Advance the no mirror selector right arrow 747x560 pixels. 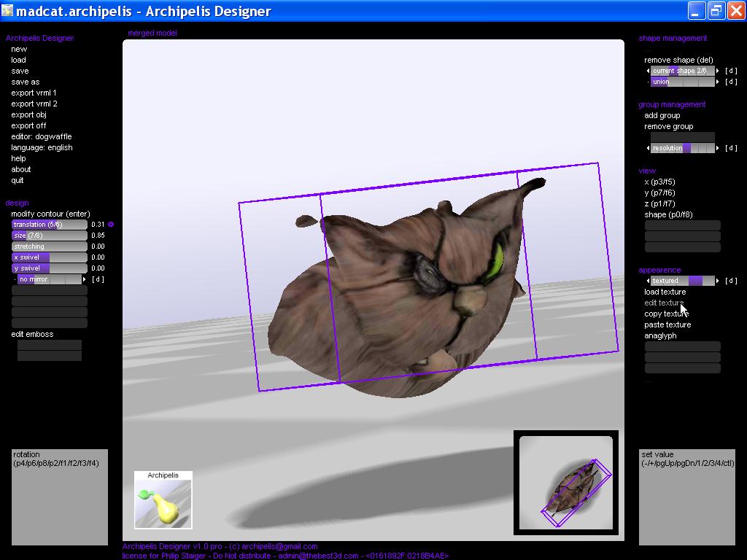pyautogui.click(x=85, y=279)
